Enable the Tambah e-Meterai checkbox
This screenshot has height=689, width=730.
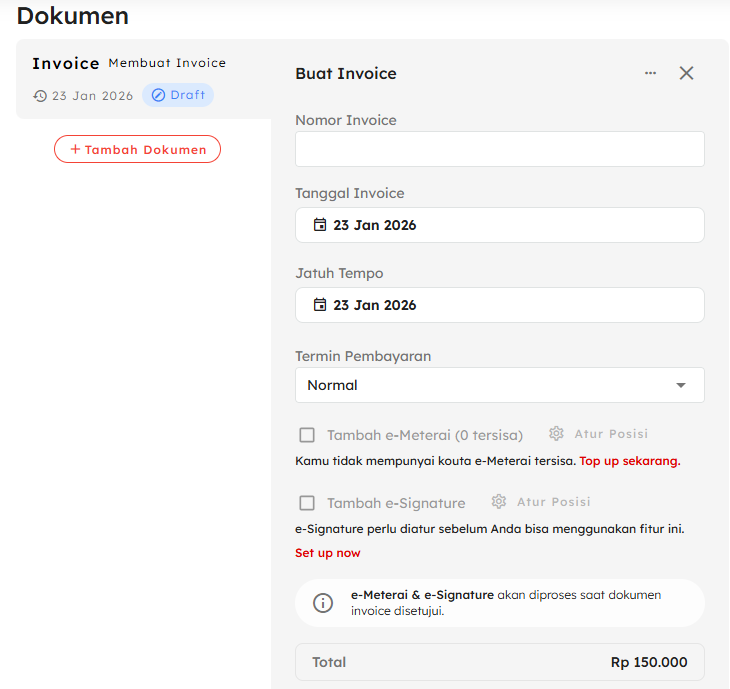308,435
